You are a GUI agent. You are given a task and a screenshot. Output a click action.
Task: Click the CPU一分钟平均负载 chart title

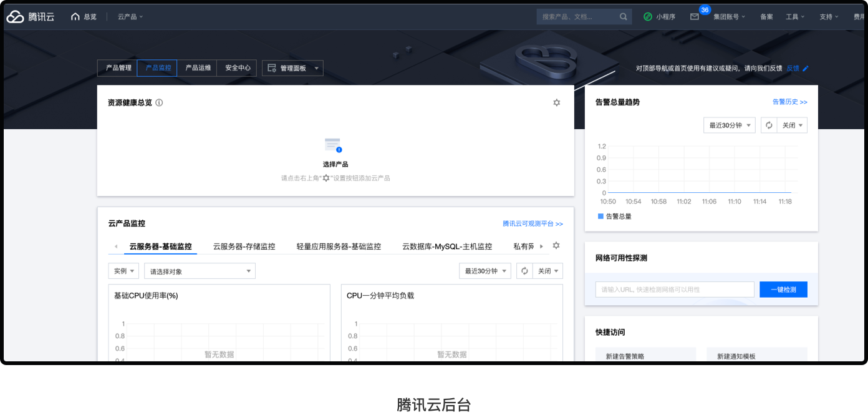[x=380, y=296]
